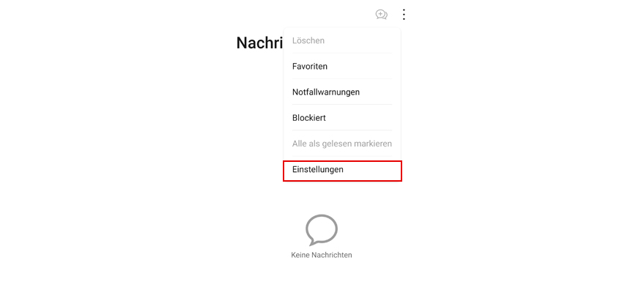Select Löschen from the overflow menu

pos(308,40)
